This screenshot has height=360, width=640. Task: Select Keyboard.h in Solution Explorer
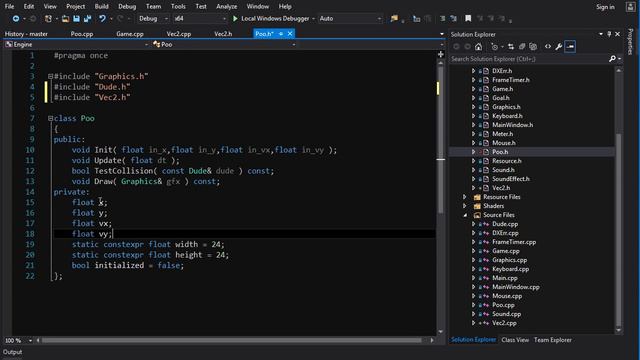click(x=507, y=116)
